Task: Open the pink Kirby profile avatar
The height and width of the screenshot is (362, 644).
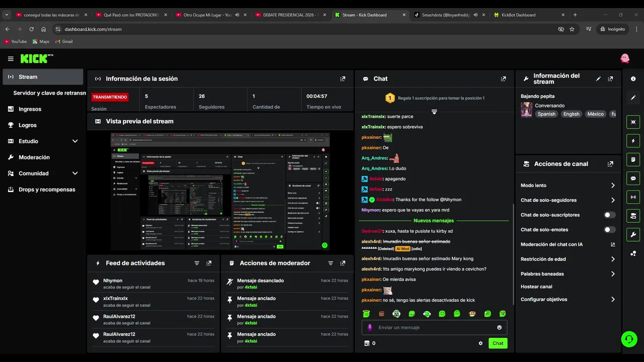Action: pyautogui.click(x=625, y=58)
